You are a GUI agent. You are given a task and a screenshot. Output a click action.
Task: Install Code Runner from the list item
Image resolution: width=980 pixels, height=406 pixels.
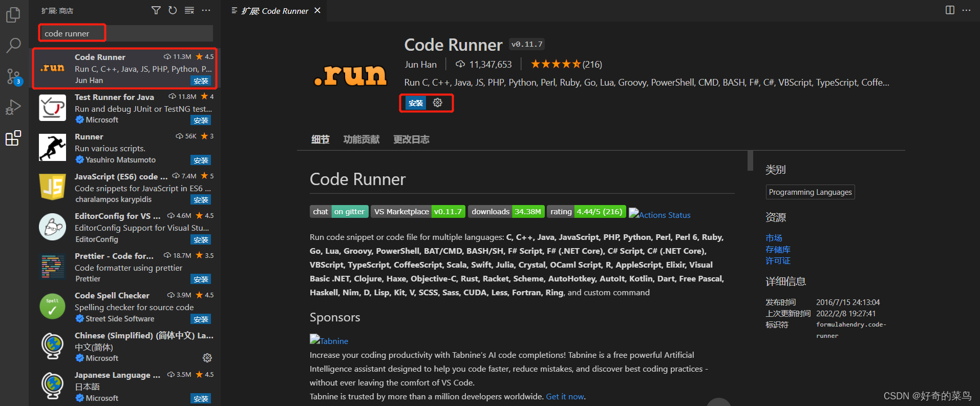pyautogui.click(x=201, y=81)
